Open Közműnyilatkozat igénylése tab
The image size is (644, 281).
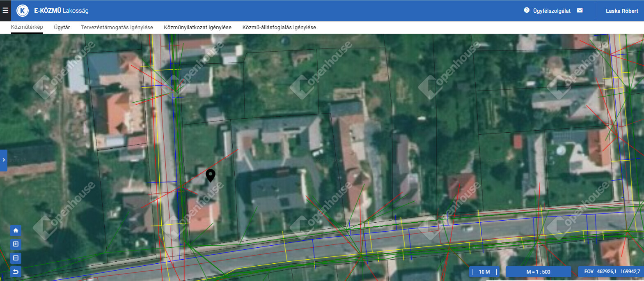tap(197, 28)
